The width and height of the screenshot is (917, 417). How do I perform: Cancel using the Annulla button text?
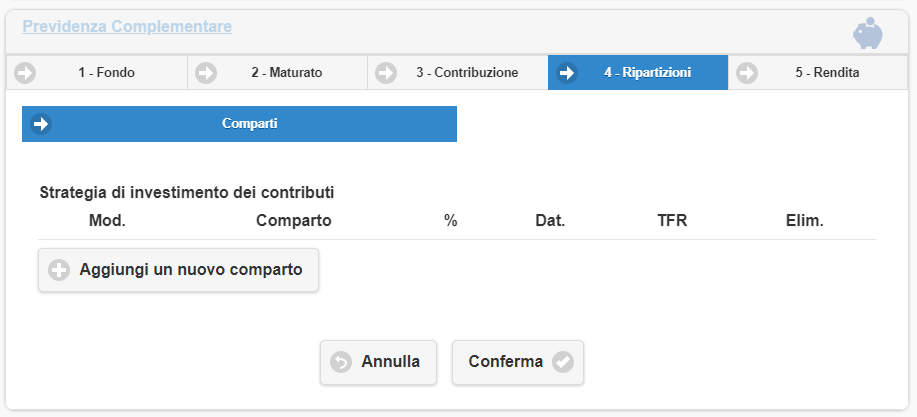(x=390, y=362)
